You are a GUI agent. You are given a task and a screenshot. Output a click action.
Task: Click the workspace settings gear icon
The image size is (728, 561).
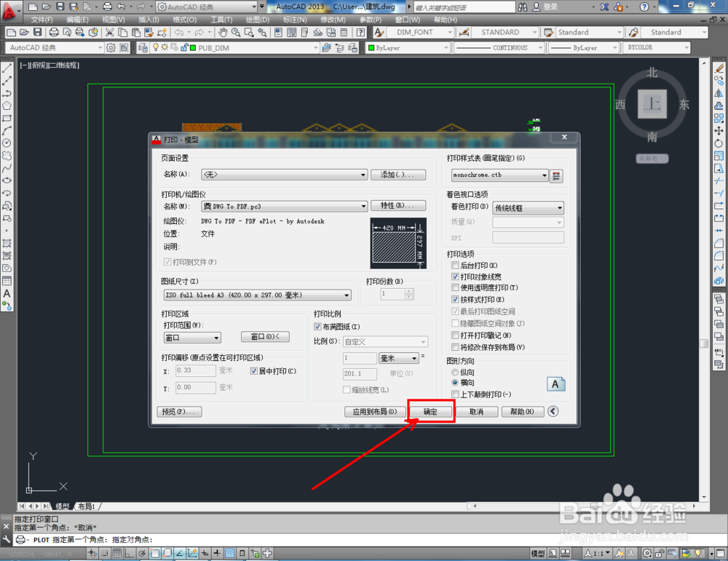coord(111,47)
